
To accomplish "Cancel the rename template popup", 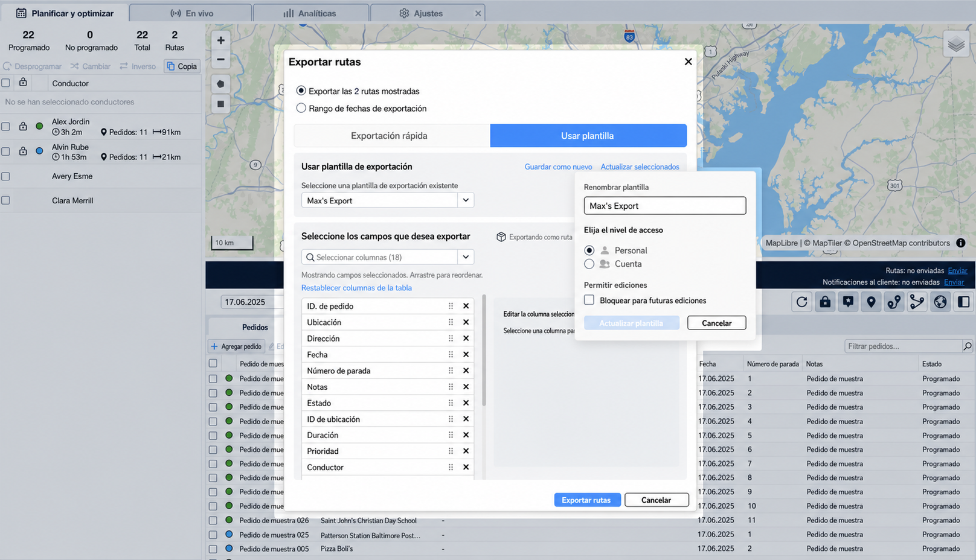I will (x=716, y=323).
